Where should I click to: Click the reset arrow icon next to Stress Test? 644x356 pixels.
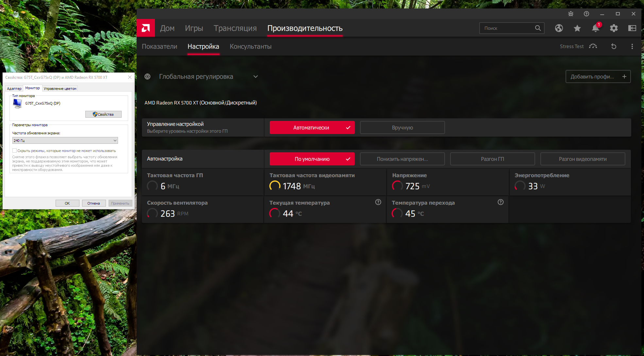click(614, 46)
